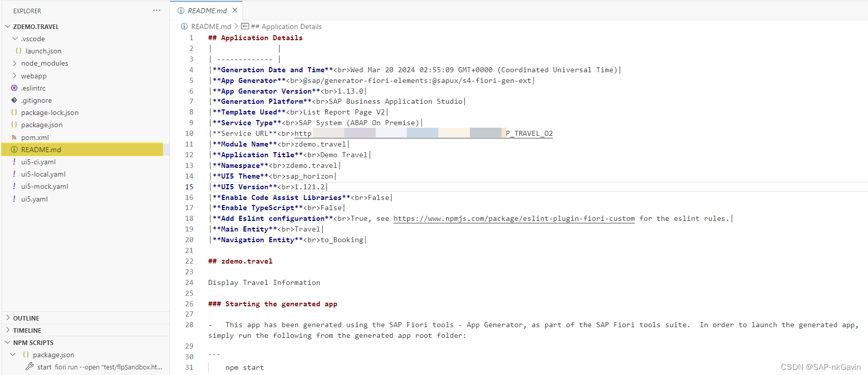Click the breadcrumb symbol icon before Application Details
This screenshot has width=868, height=375.
point(245,26)
